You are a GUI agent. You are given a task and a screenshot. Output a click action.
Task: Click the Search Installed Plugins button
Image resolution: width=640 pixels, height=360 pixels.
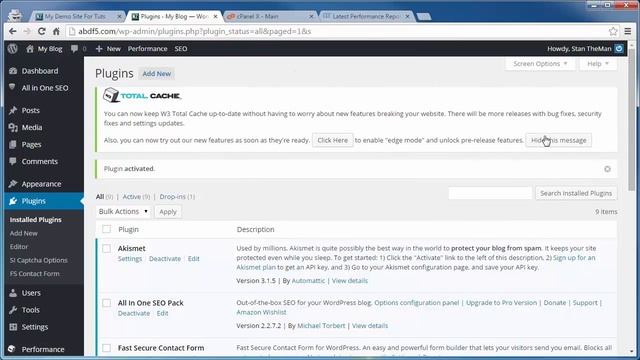point(576,193)
